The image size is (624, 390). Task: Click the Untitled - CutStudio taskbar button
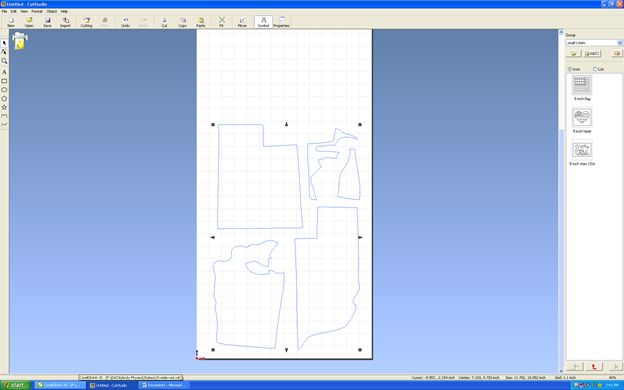coord(112,385)
